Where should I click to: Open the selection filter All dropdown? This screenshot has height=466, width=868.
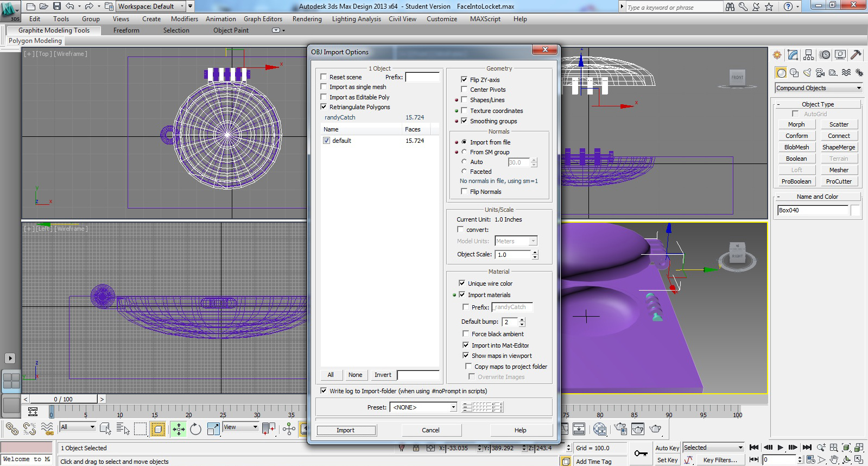(78, 427)
